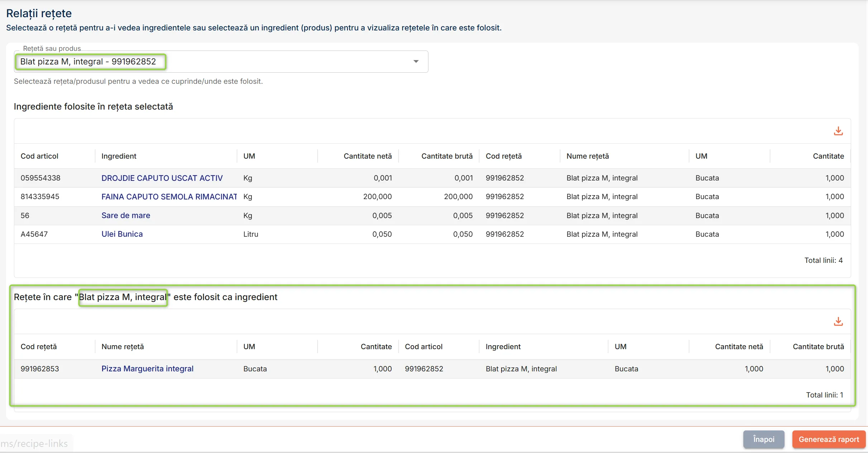Sort ingredients table by Cantitate netă
This screenshot has width=868, height=453.
(x=368, y=156)
